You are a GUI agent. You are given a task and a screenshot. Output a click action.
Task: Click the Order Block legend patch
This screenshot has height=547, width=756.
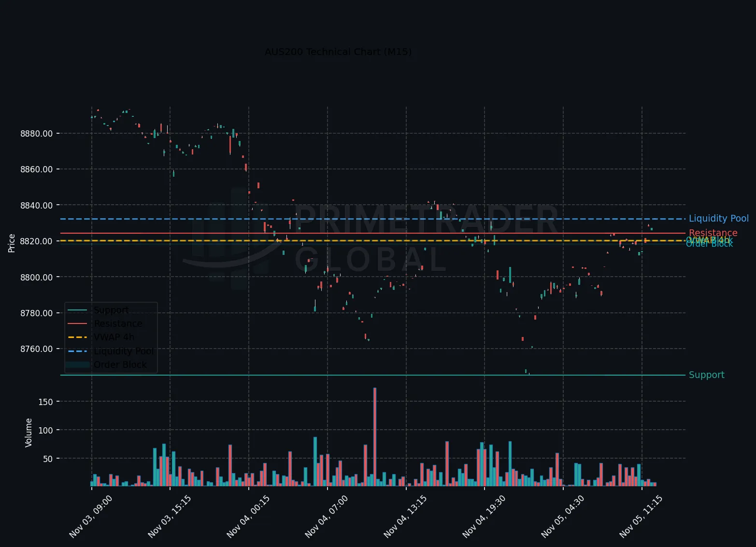click(x=77, y=365)
